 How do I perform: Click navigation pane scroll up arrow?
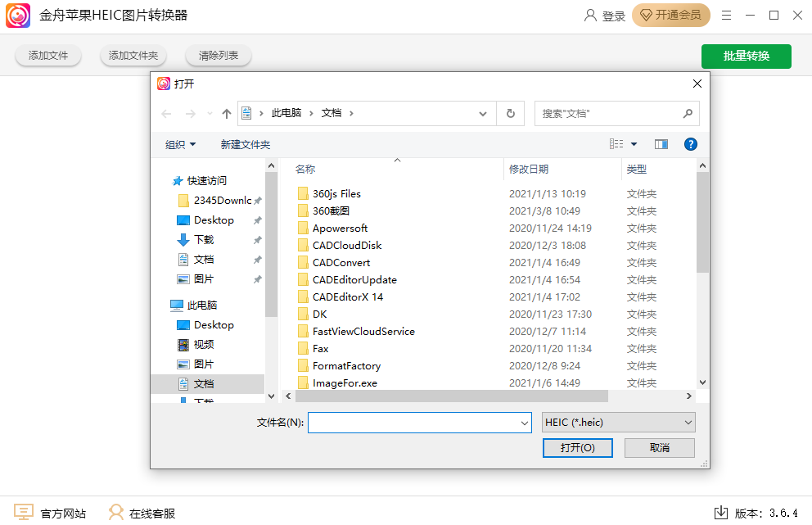tap(271, 165)
